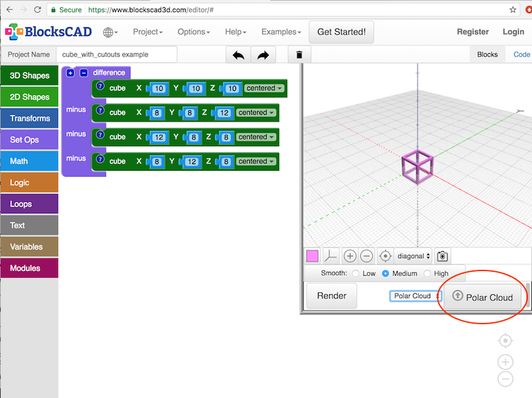The height and width of the screenshot is (398, 532).
Task: Toggle axes display icon in viewer
Action: tap(331, 256)
